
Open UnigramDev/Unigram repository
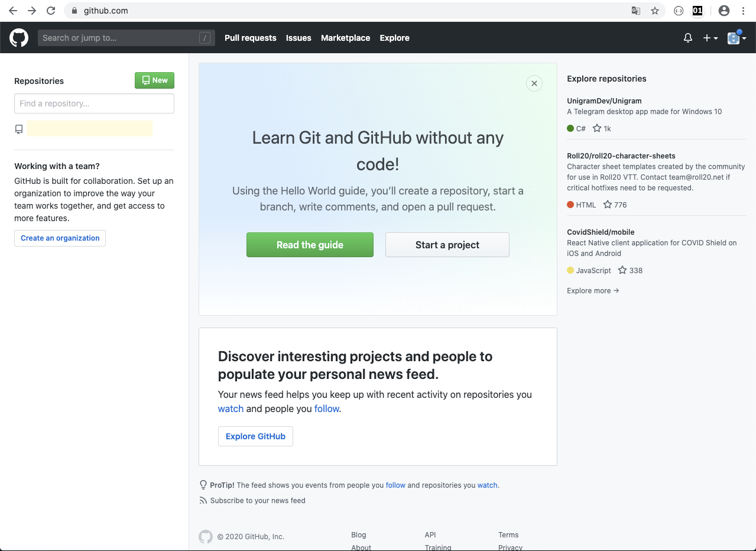pyautogui.click(x=604, y=101)
